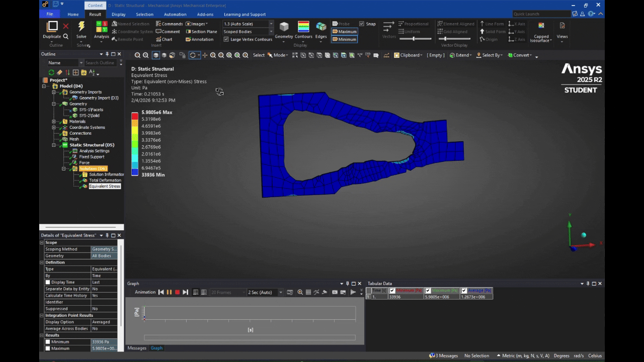Switch to the Display ribbon tab
The image size is (644, 362).
point(119,15)
